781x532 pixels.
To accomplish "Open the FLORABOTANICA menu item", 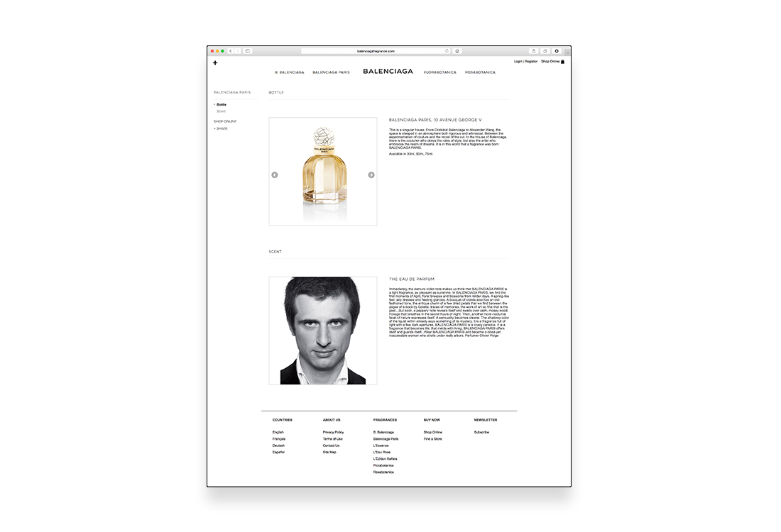I will [439, 72].
